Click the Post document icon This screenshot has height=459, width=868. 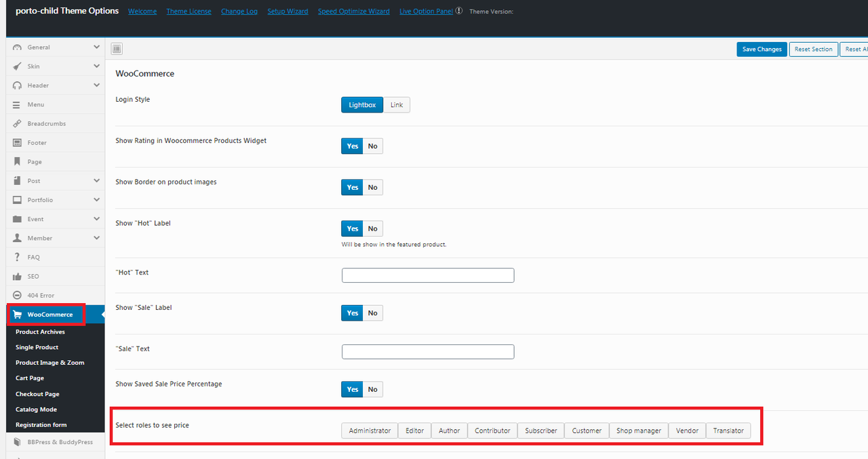(x=17, y=181)
